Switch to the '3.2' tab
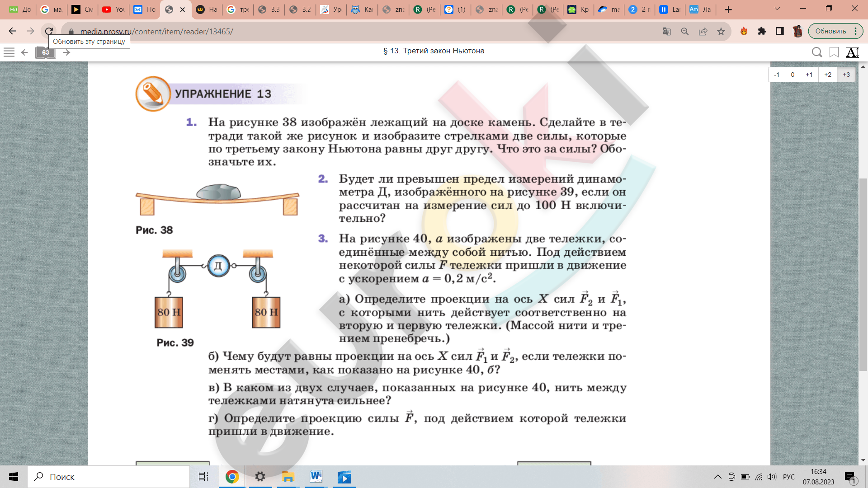The width and height of the screenshot is (868, 488). (300, 9)
